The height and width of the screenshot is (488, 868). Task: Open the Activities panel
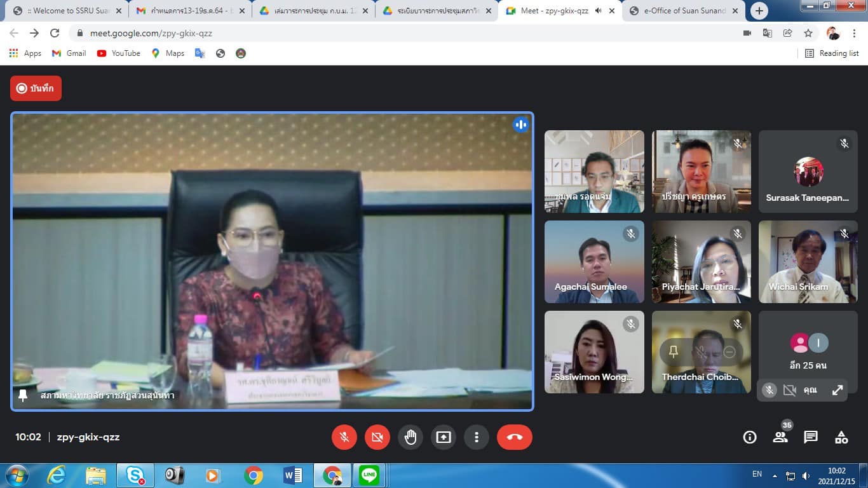click(841, 437)
